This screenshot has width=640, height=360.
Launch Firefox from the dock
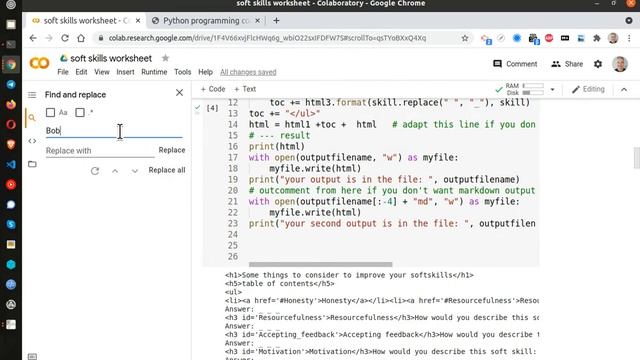[11, 104]
